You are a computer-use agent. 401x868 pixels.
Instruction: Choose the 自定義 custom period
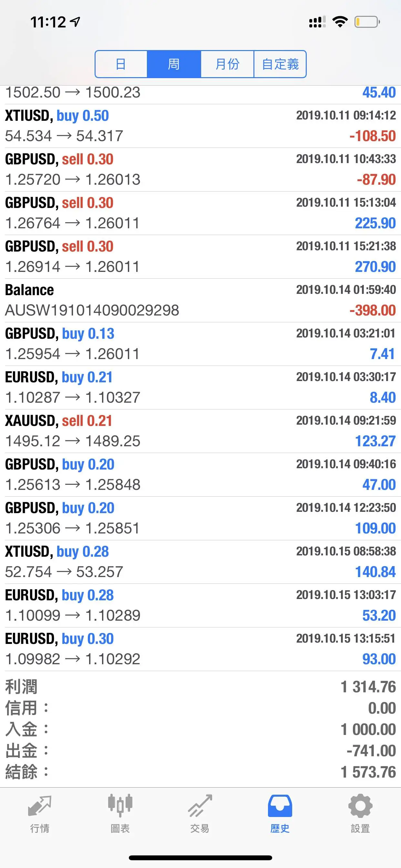pyautogui.click(x=280, y=64)
